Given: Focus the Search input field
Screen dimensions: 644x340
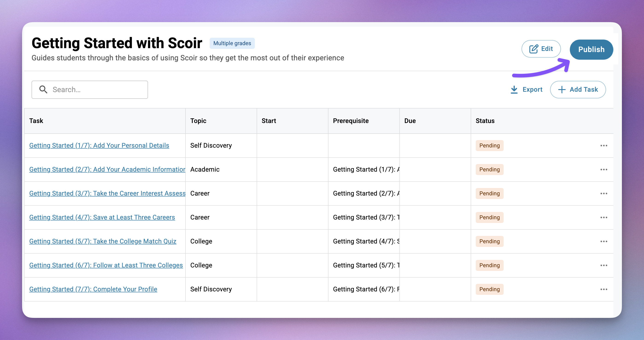Looking at the screenshot, I should (x=98, y=90).
